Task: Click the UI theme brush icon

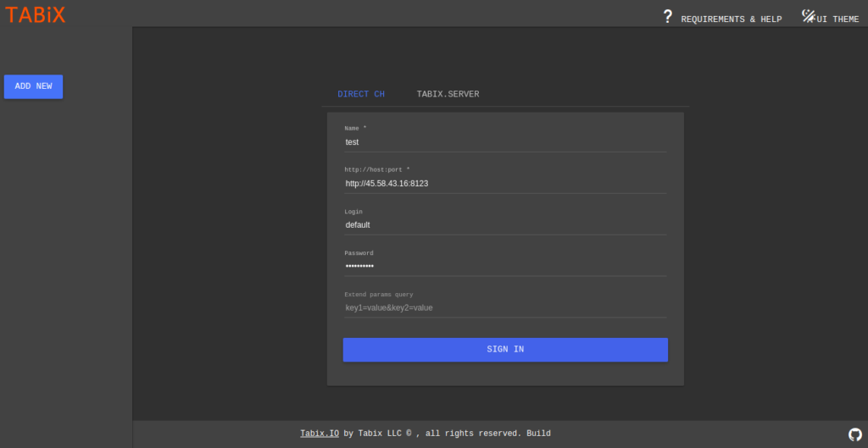Action: tap(808, 16)
